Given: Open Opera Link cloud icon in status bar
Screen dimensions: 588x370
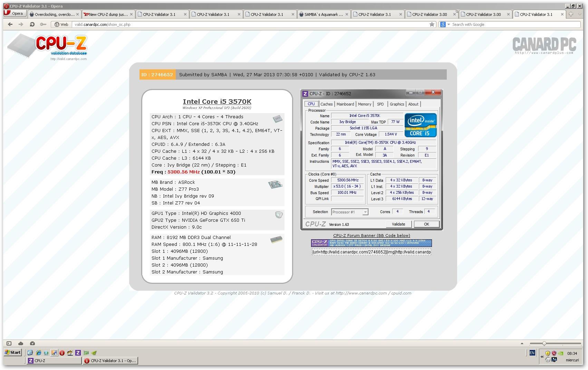Looking at the screenshot, I should [21, 343].
